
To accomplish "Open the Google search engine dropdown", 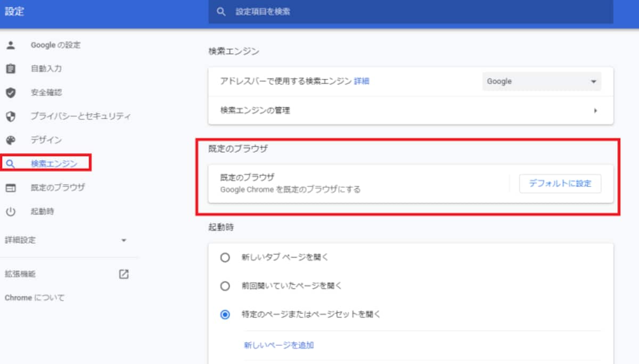I will (x=542, y=81).
